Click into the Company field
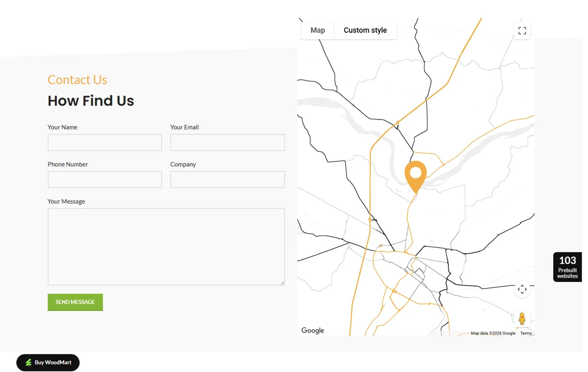 tap(227, 180)
